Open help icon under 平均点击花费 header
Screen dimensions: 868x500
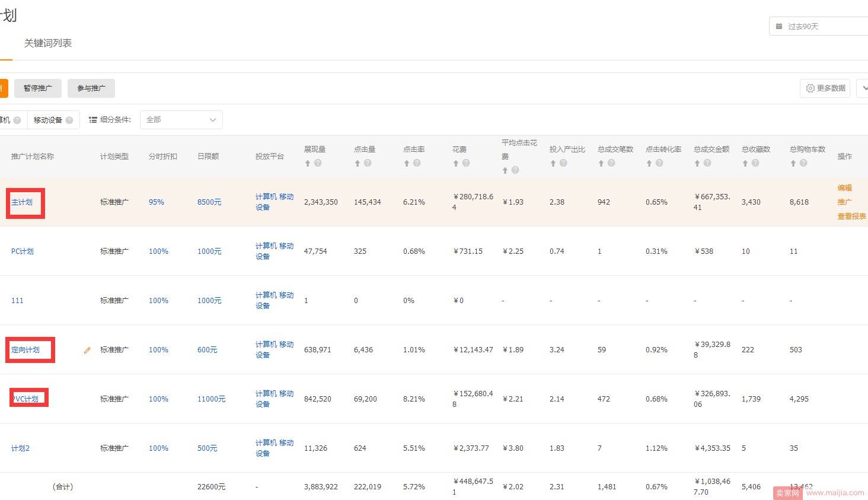click(x=515, y=170)
